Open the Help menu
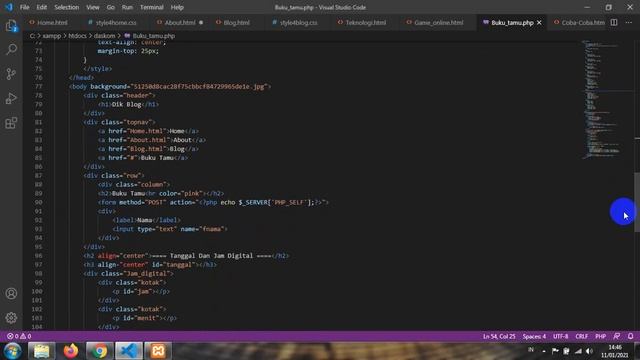This screenshot has height=360, width=640. (x=177, y=7)
